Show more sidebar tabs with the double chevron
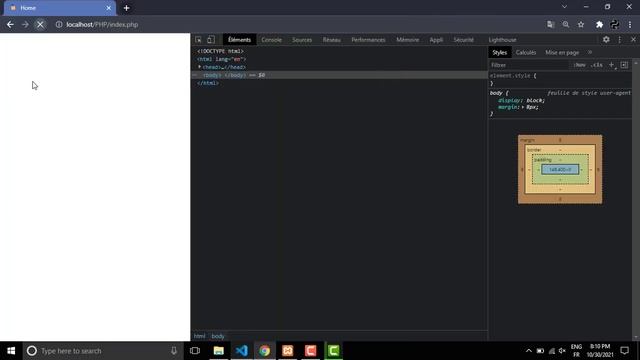Image resolution: width=640 pixels, height=360 pixels. pos(590,52)
